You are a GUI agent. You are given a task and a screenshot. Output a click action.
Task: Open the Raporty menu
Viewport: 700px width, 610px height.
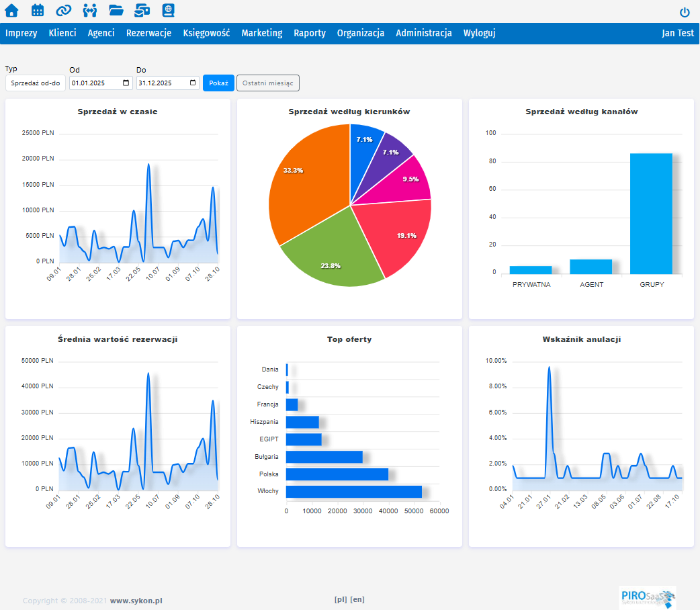coord(309,33)
